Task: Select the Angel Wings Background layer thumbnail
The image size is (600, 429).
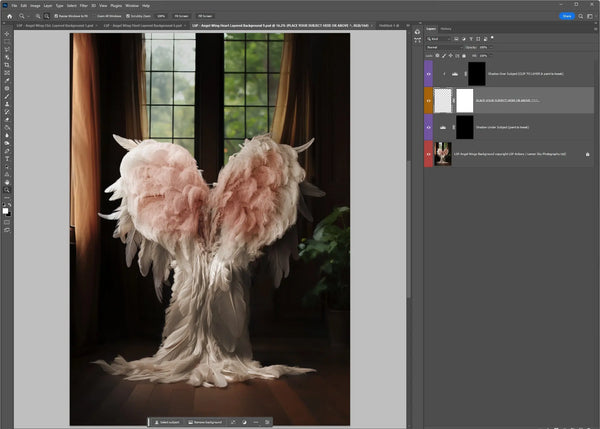Action: click(443, 154)
